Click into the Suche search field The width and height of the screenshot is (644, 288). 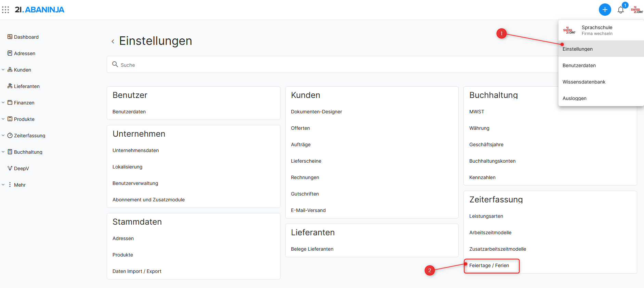(308, 65)
